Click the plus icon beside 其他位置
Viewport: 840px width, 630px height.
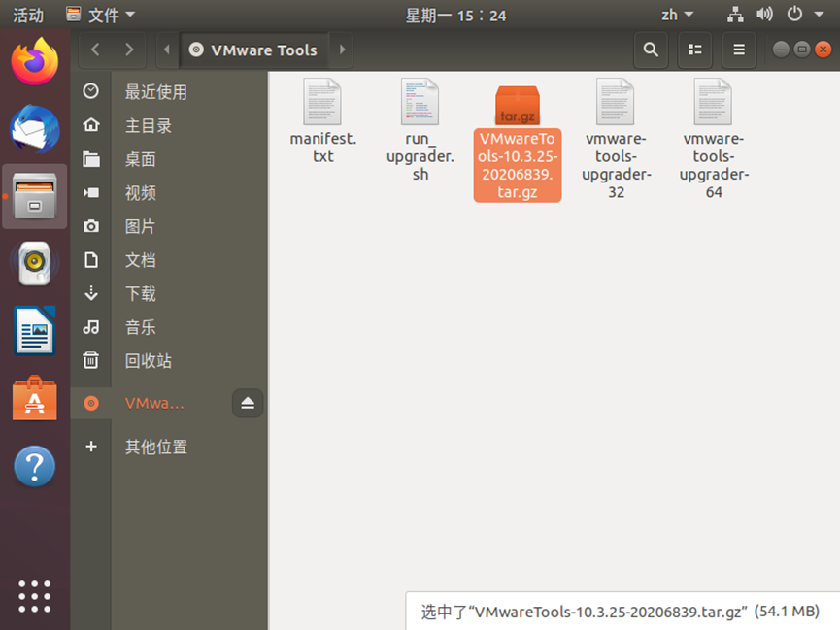tap(91, 447)
